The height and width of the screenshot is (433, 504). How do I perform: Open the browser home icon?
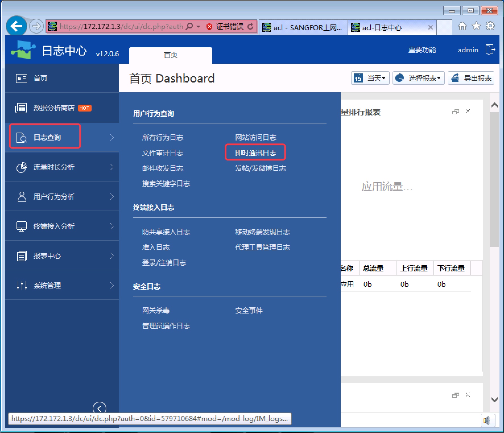(462, 26)
